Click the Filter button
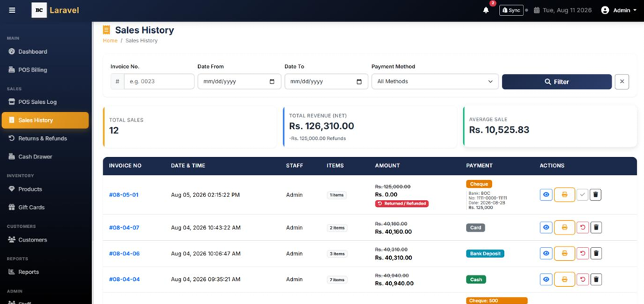644x304 pixels. pos(556,82)
